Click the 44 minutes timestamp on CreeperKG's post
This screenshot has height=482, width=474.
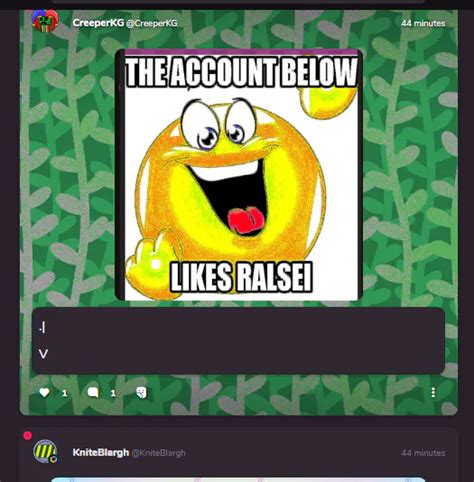(x=423, y=23)
